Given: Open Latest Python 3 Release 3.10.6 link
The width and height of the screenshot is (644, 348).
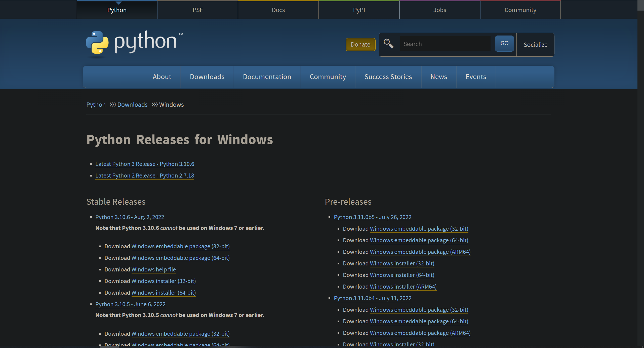Looking at the screenshot, I should click(x=145, y=164).
